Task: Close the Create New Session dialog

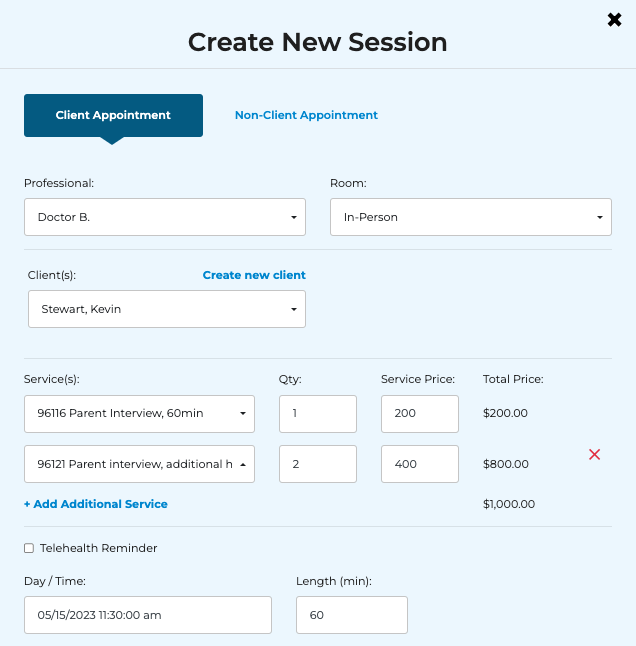Action: 614,19
